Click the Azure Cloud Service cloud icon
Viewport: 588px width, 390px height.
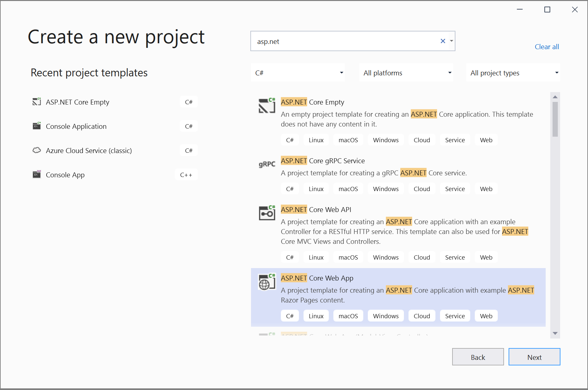(37, 150)
